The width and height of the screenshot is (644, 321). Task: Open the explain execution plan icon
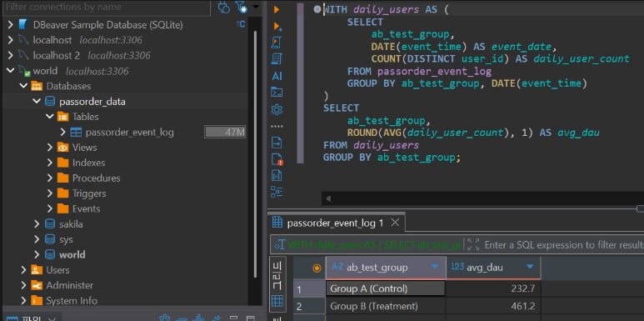coord(277,59)
